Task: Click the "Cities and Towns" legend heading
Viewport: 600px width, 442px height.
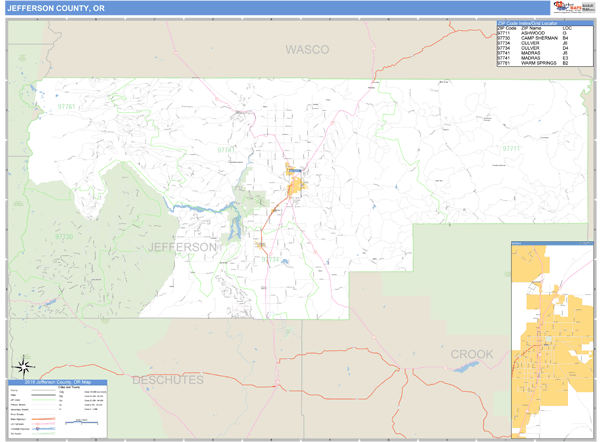Action: (68, 387)
